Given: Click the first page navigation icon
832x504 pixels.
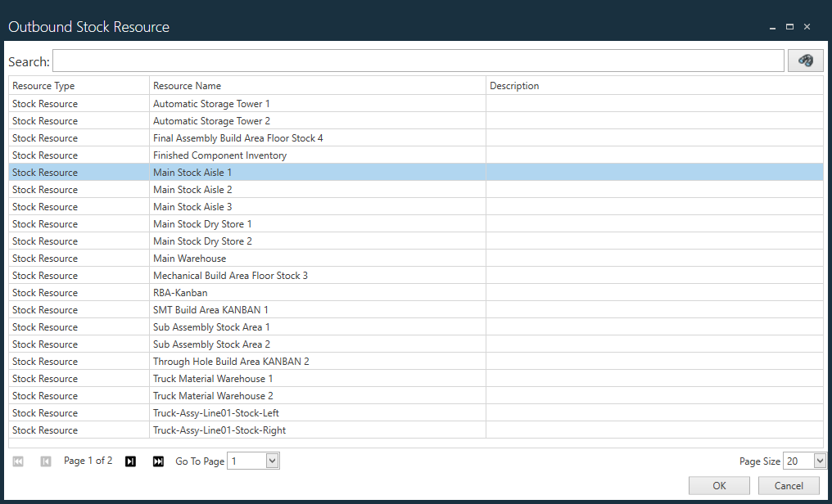Looking at the screenshot, I should pos(18,461).
